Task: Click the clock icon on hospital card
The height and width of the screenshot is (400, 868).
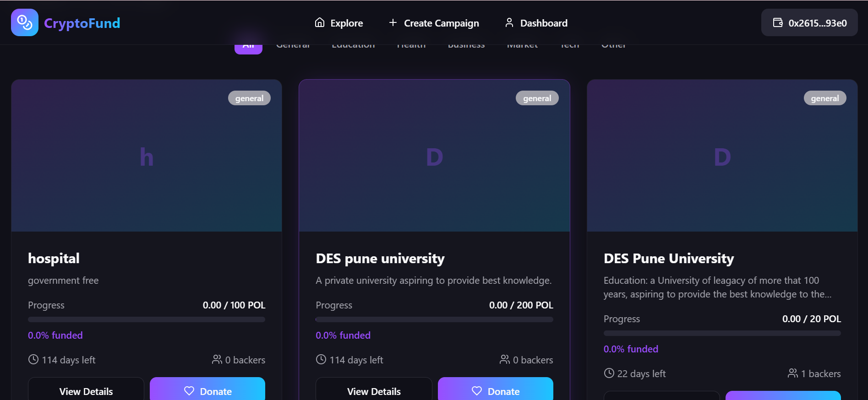Action: (x=33, y=359)
